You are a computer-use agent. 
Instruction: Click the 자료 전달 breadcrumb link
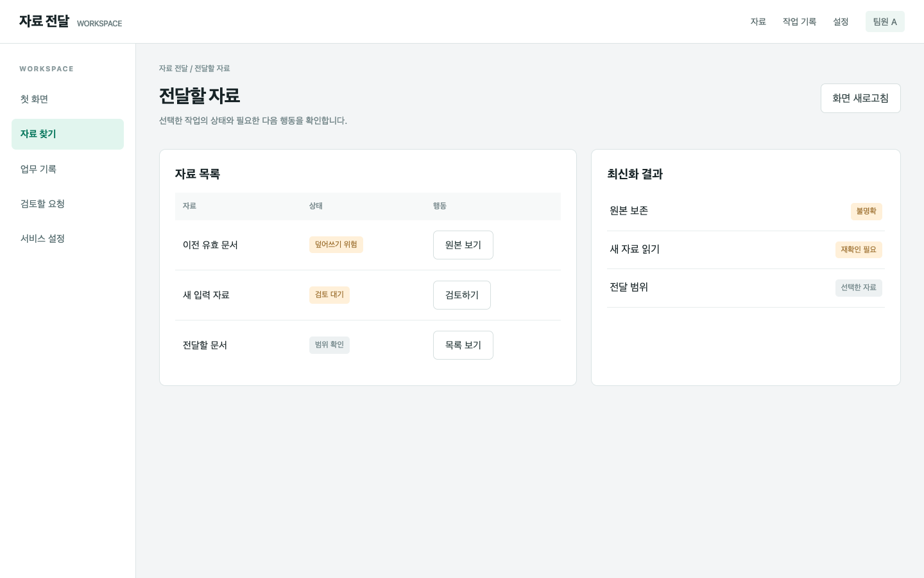click(x=173, y=68)
